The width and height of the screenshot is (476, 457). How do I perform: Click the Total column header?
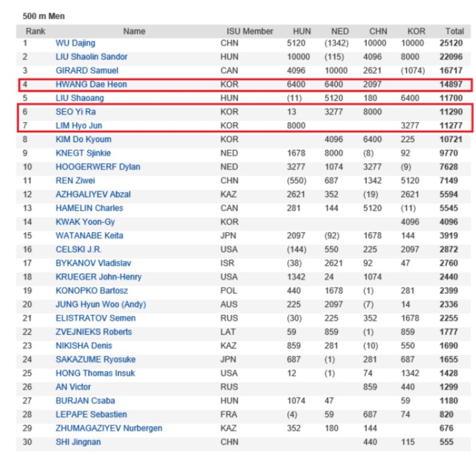click(454, 31)
